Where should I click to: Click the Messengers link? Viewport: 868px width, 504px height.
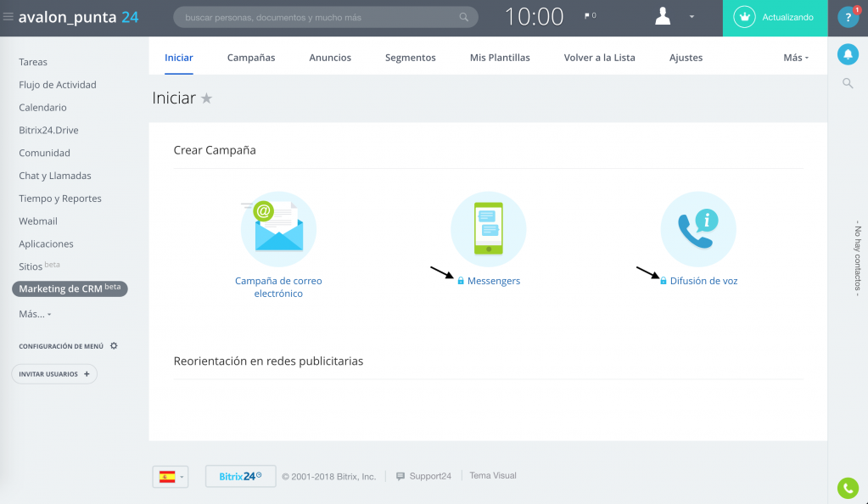tap(494, 281)
